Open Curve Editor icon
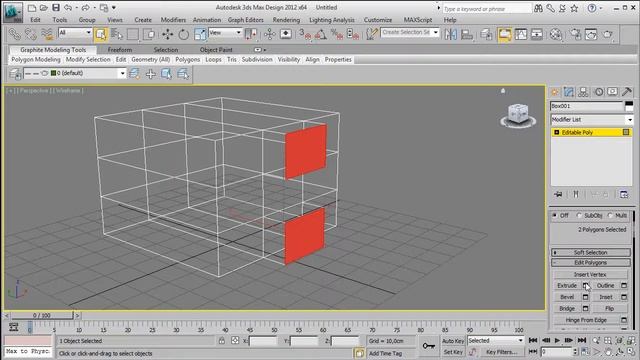This screenshot has width=640, height=360. (x=521, y=34)
